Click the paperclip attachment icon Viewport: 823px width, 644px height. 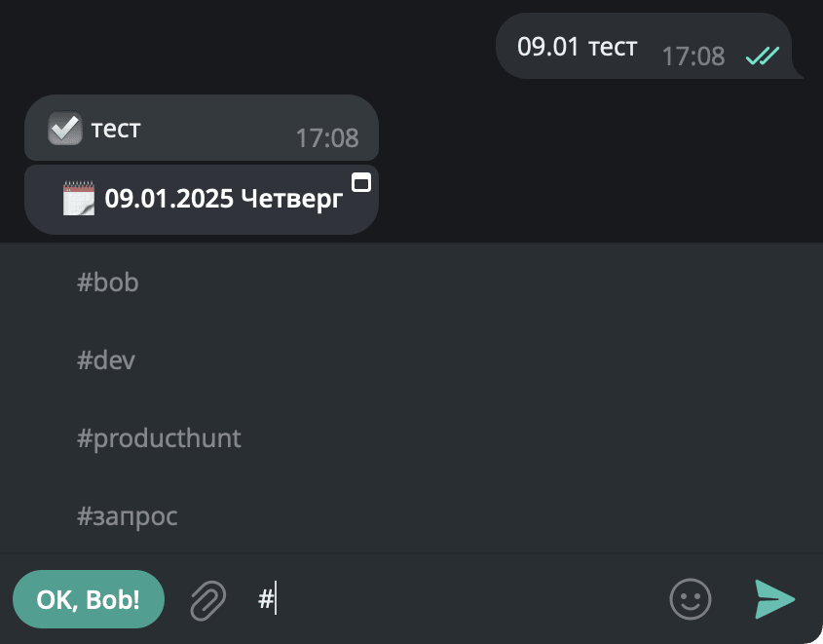pos(207,599)
